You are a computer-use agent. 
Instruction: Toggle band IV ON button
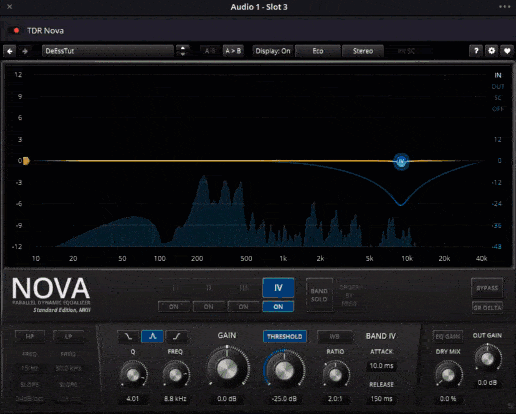pyautogui.click(x=278, y=307)
